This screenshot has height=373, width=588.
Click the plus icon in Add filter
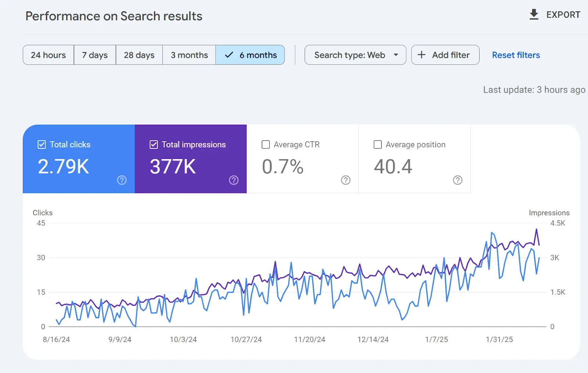(x=422, y=55)
